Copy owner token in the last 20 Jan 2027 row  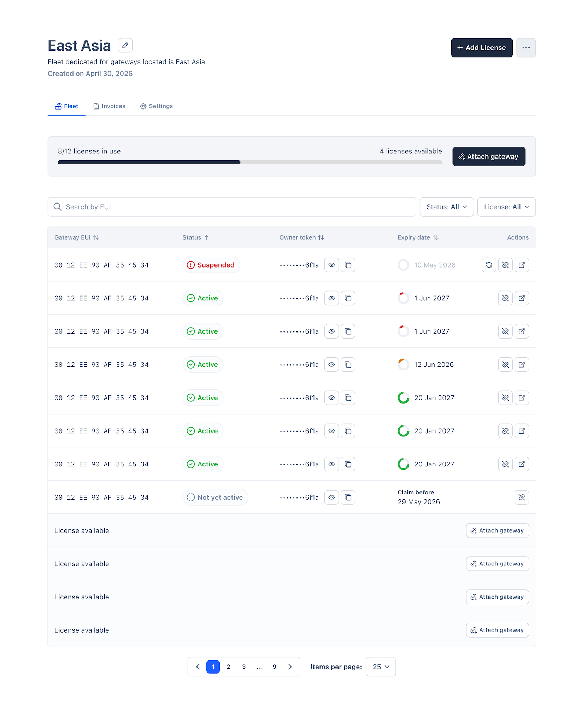pos(348,464)
